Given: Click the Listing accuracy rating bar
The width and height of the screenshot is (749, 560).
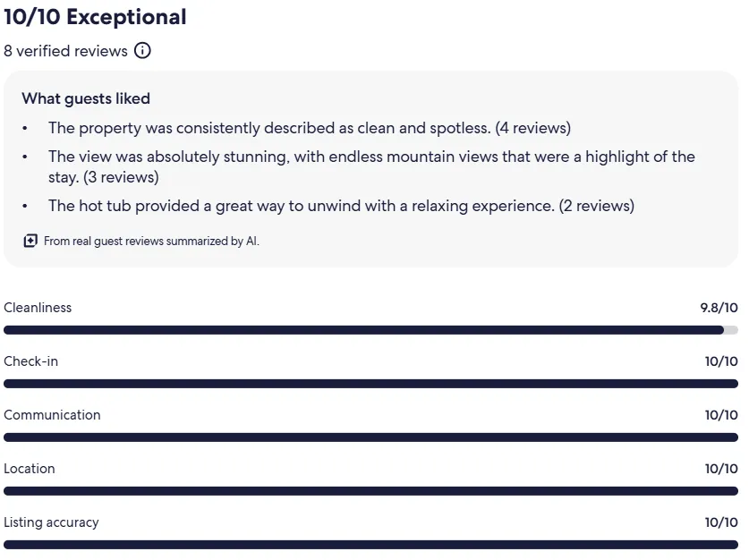Looking at the screenshot, I should click(x=370, y=545).
